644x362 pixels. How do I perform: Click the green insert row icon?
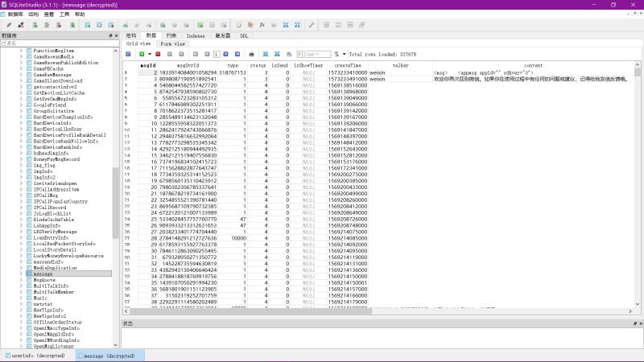coord(142,54)
